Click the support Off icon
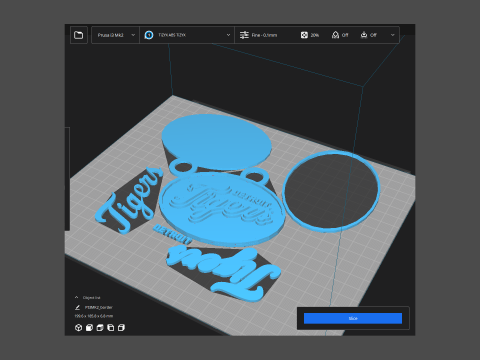 coord(335,35)
